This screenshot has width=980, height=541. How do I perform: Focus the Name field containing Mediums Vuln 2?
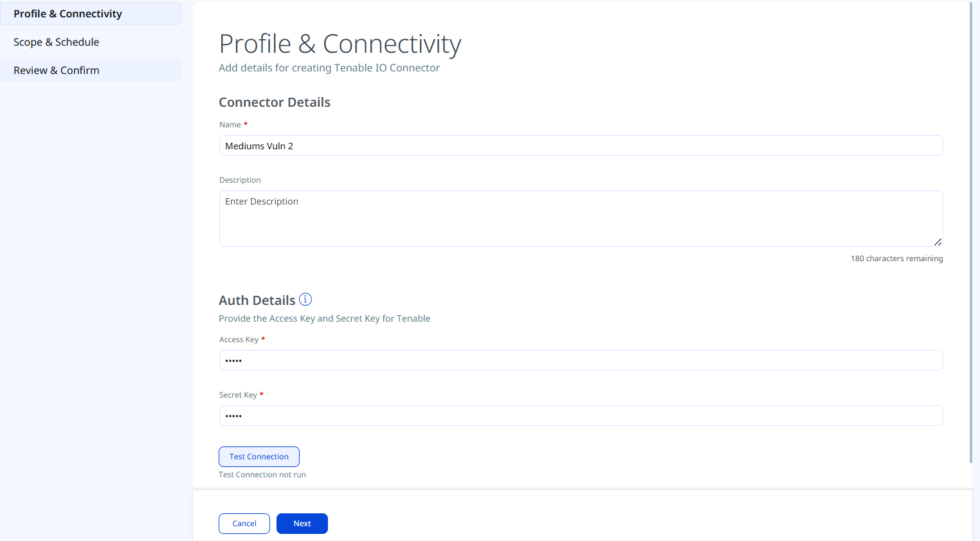pyautogui.click(x=581, y=145)
